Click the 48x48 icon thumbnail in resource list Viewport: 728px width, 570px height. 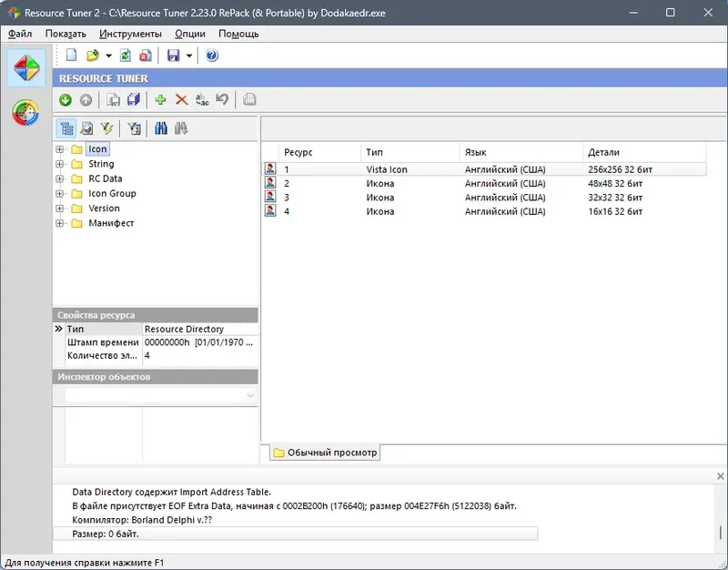[x=270, y=182]
